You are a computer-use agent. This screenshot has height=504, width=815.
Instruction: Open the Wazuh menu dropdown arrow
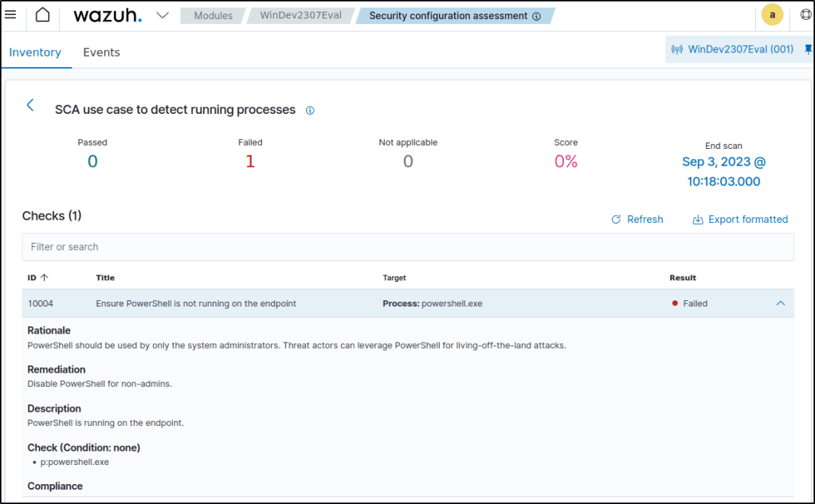(163, 15)
